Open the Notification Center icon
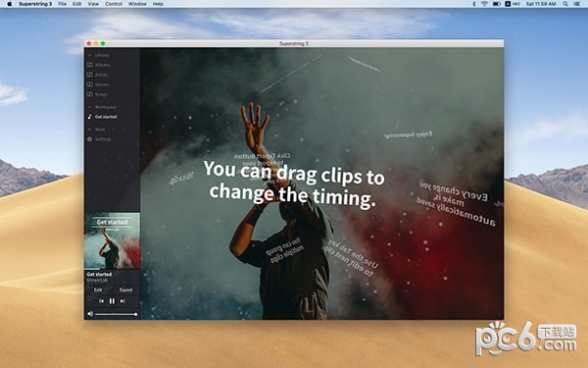 [x=577, y=4]
